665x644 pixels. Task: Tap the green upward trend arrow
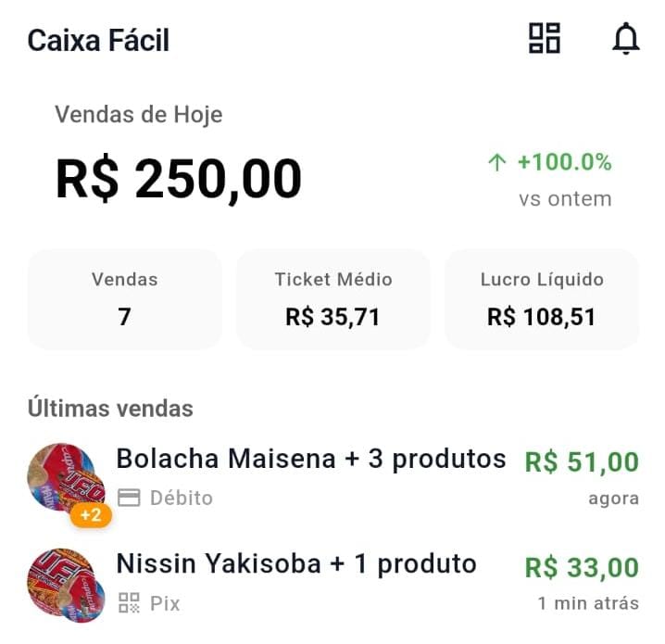pyautogui.click(x=497, y=163)
